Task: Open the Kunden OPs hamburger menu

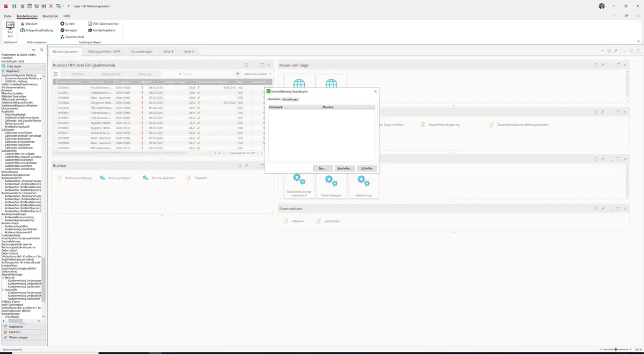Action: pos(56,74)
